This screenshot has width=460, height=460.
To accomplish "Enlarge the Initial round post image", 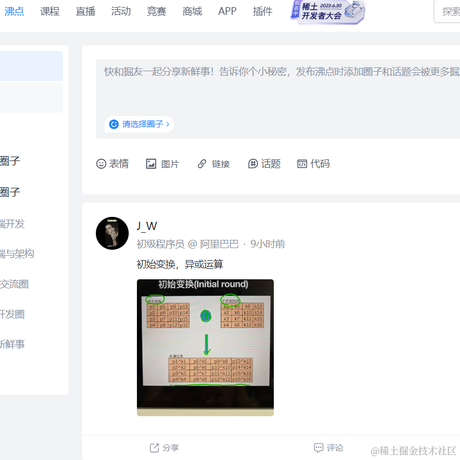I will point(205,347).
